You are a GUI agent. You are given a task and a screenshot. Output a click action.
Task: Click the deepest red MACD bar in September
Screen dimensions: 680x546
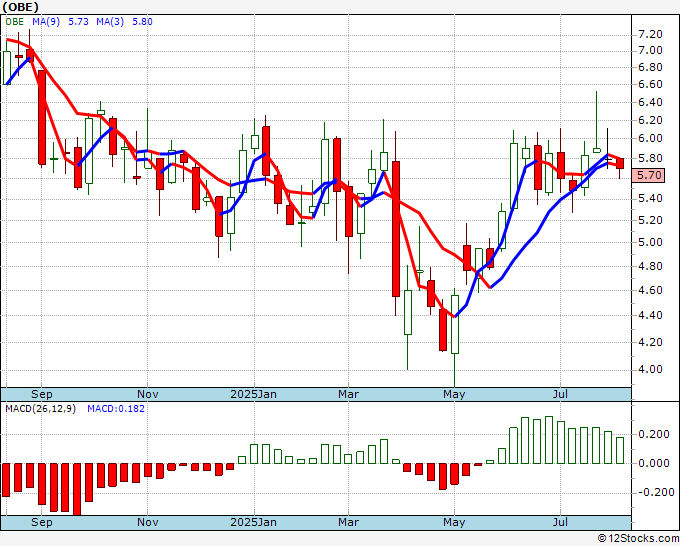click(77, 489)
